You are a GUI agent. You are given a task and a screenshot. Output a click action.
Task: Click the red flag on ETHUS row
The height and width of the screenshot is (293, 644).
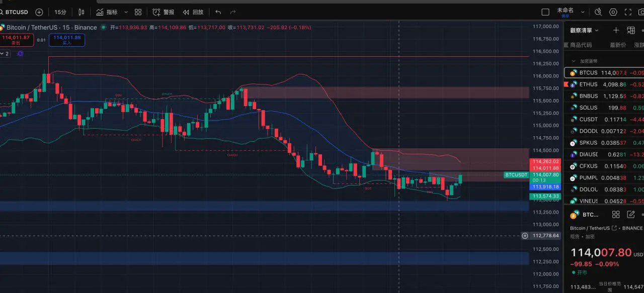click(567, 84)
